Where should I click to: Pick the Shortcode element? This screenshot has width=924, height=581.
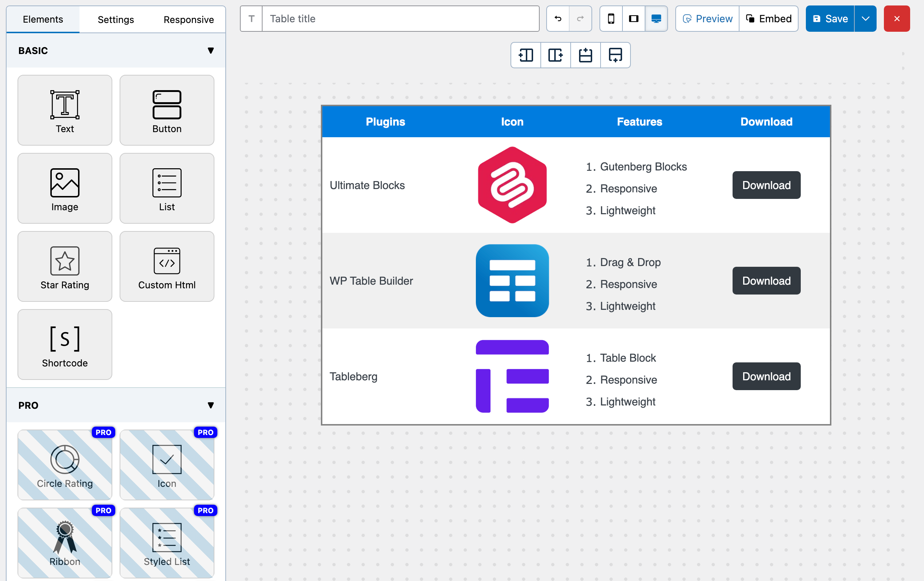pyautogui.click(x=65, y=345)
